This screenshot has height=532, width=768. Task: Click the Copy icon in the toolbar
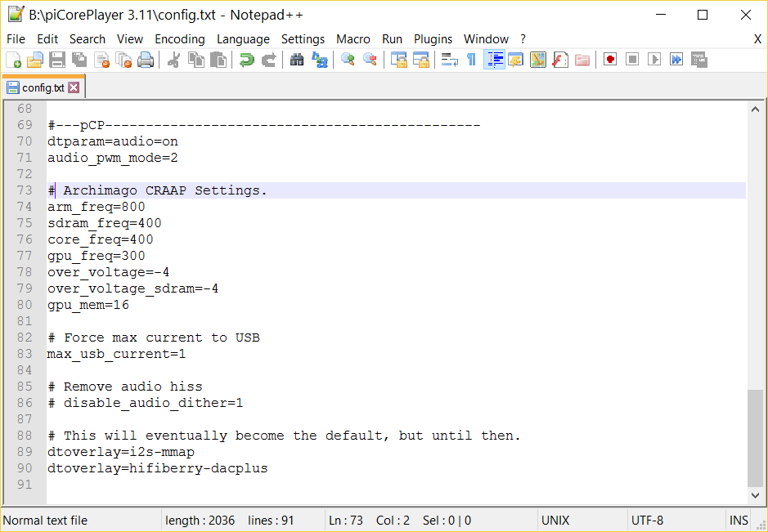pyautogui.click(x=196, y=60)
